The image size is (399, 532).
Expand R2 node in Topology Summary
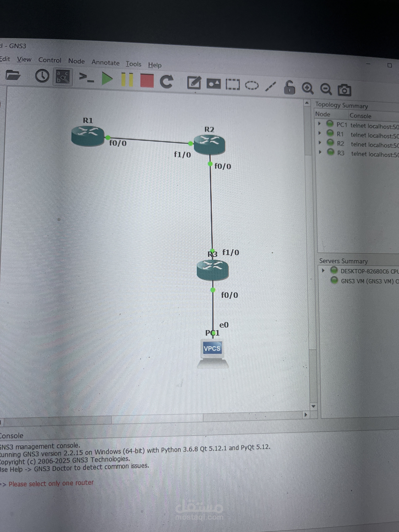click(320, 142)
